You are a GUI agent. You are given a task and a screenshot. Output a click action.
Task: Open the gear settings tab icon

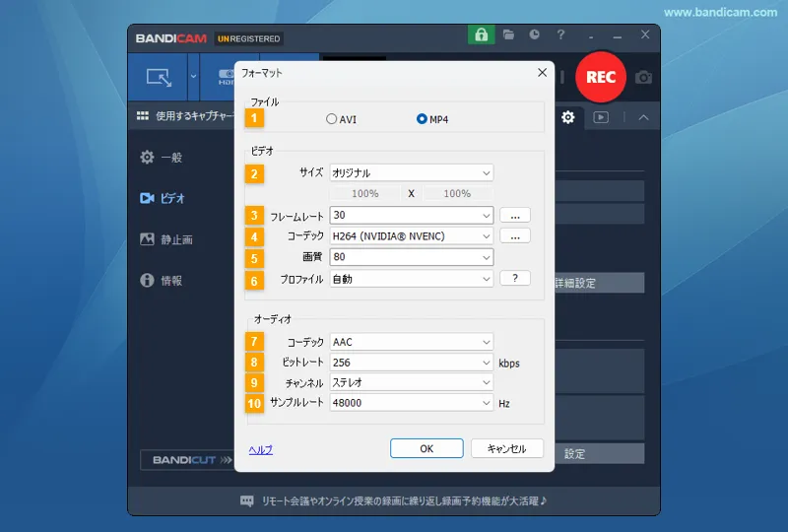568,117
